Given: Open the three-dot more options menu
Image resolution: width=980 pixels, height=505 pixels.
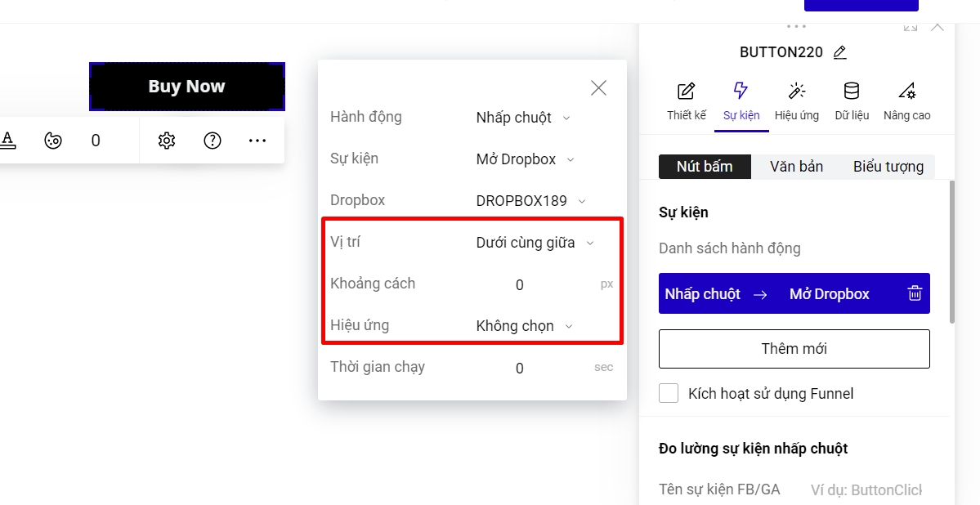Looking at the screenshot, I should tap(257, 141).
